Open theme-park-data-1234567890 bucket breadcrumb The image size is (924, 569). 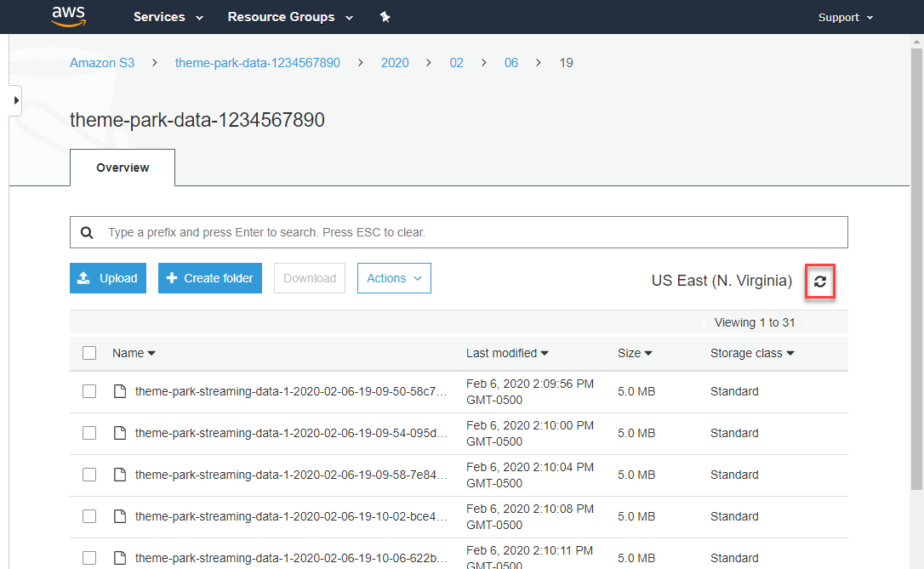point(258,63)
